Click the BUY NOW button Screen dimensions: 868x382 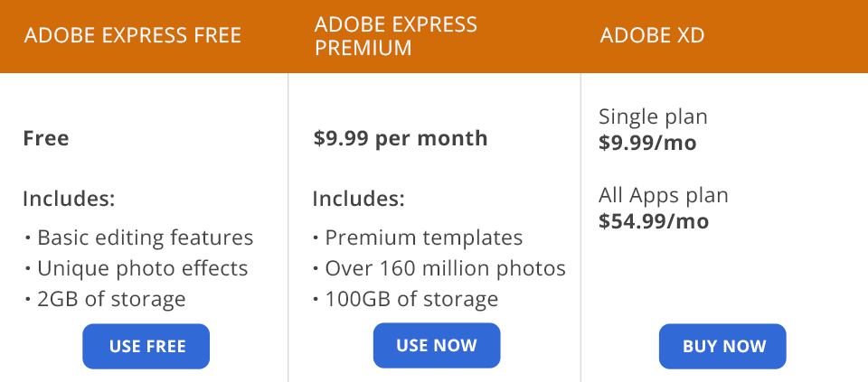(x=722, y=346)
